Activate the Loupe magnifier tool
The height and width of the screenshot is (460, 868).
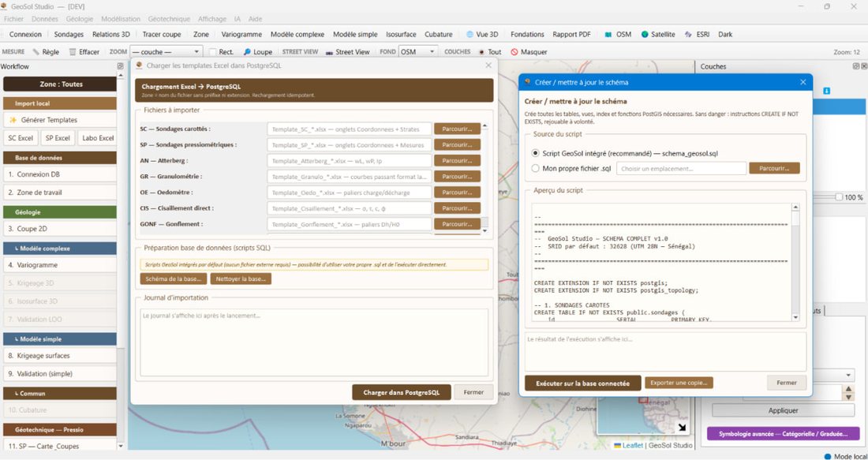[258, 52]
